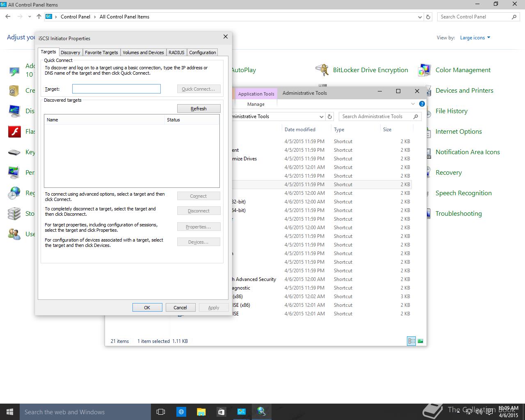Click the User Accounts people icon
Image resolution: width=525 pixels, height=420 pixels.
14,234
